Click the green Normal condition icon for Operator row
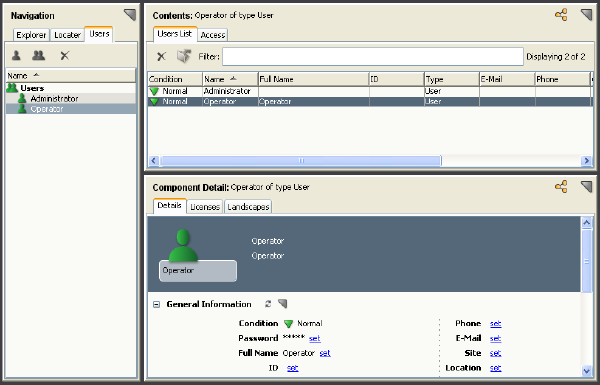 pyautogui.click(x=154, y=102)
